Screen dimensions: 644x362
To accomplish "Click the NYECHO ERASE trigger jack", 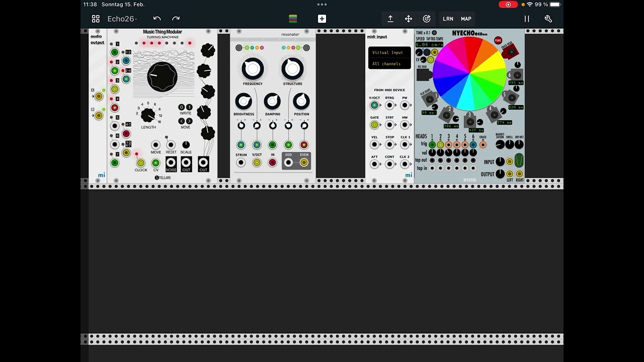I will click(483, 145).
